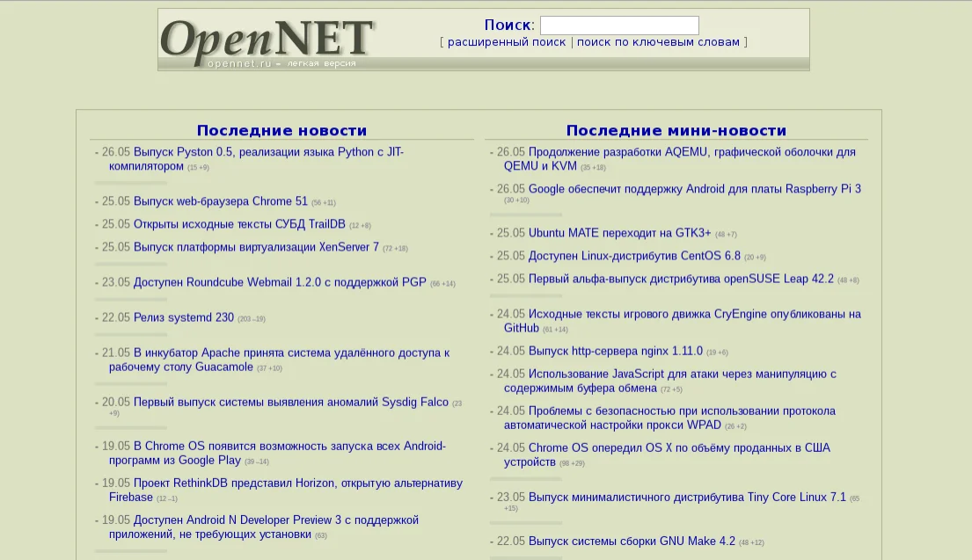Viewport: 972px width, 560px height.
Task: Click comment count (63) for Android N Preview
Action: (x=320, y=536)
